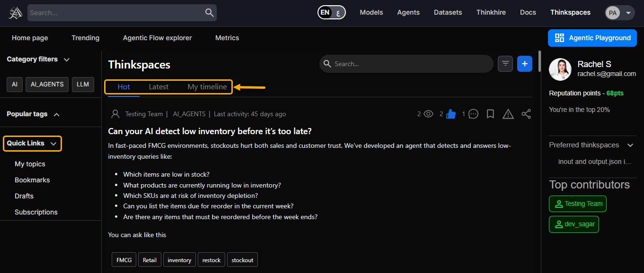Click the site logo in header
The image size is (644, 273).
(15, 13)
